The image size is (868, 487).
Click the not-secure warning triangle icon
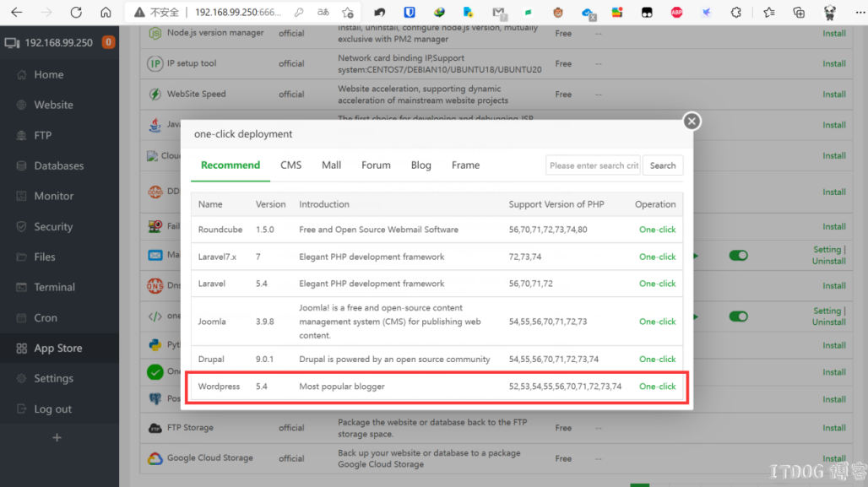click(x=139, y=12)
